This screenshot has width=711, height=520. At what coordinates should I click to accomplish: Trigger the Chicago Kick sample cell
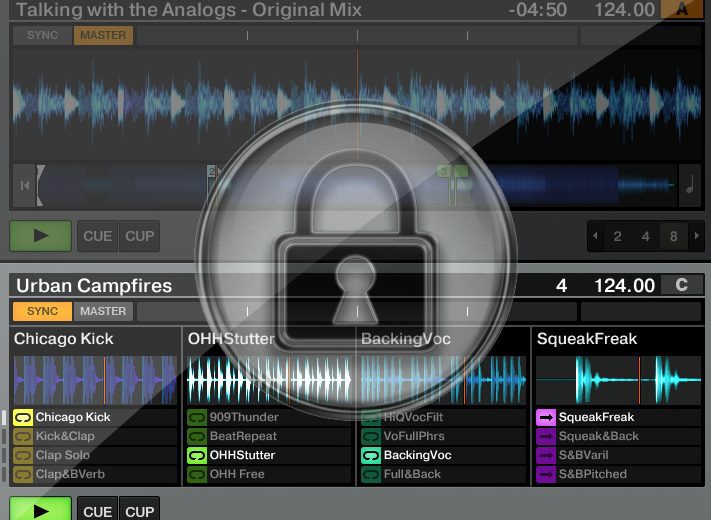pyautogui.click(x=95, y=417)
